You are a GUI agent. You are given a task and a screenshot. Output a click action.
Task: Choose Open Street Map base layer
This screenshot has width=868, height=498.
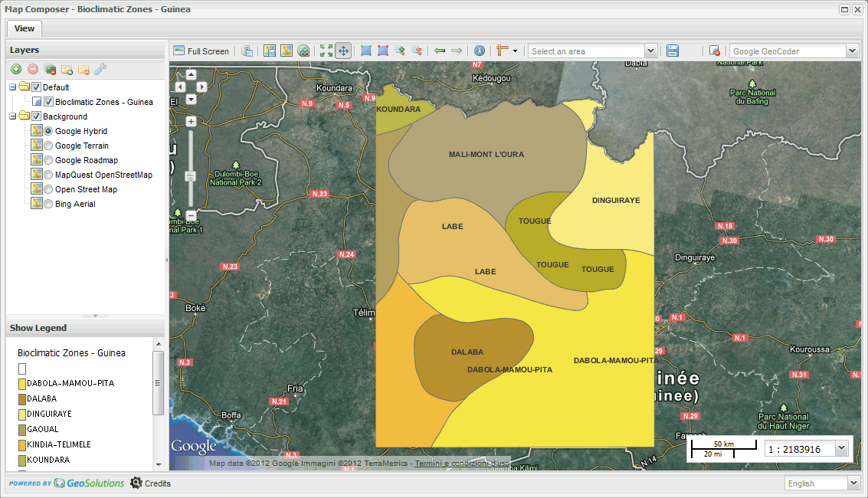48,189
